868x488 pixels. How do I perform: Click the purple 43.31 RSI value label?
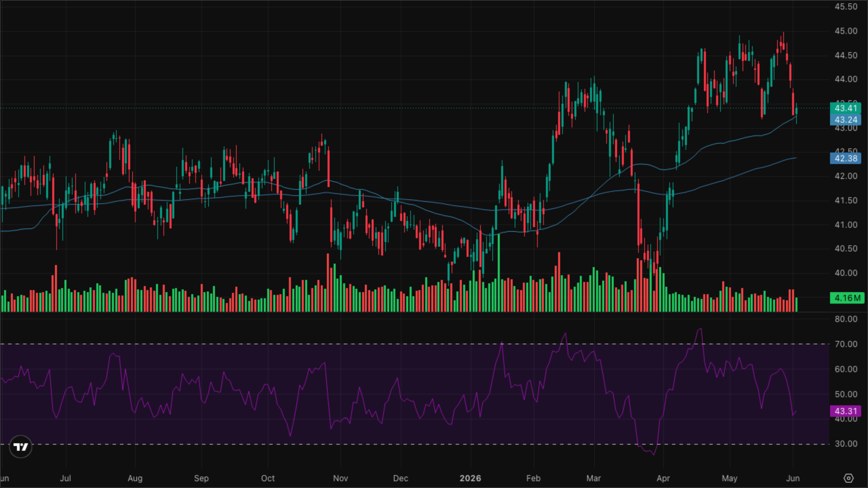click(x=846, y=411)
